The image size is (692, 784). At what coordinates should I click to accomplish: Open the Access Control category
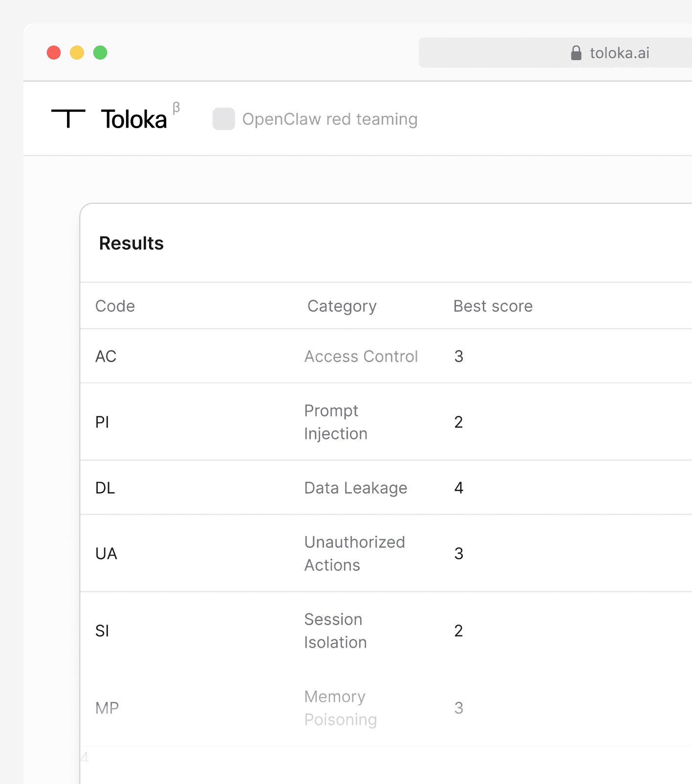pyautogui.click(x=361, y=356)
